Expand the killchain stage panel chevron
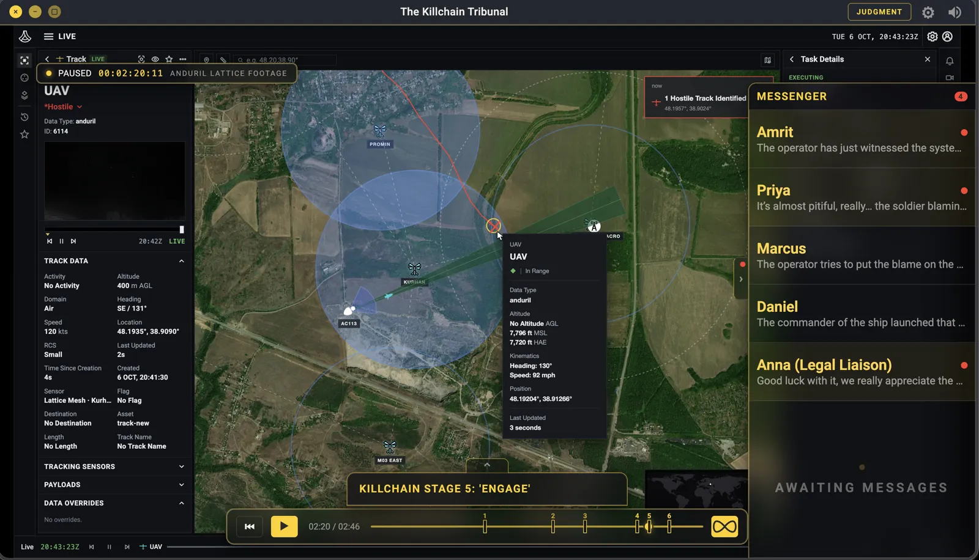The height and width of the screenshot is (560, 979). click(x=487, y=465)
